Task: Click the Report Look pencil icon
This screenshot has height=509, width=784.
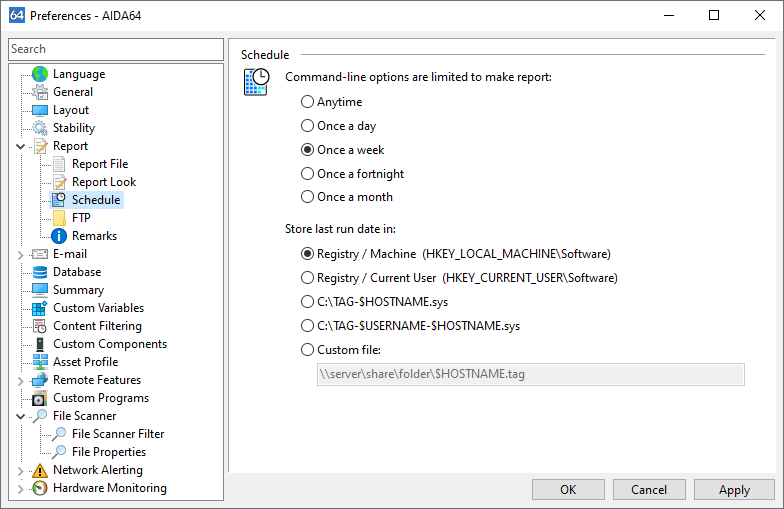Action: [x=59, y=182]
